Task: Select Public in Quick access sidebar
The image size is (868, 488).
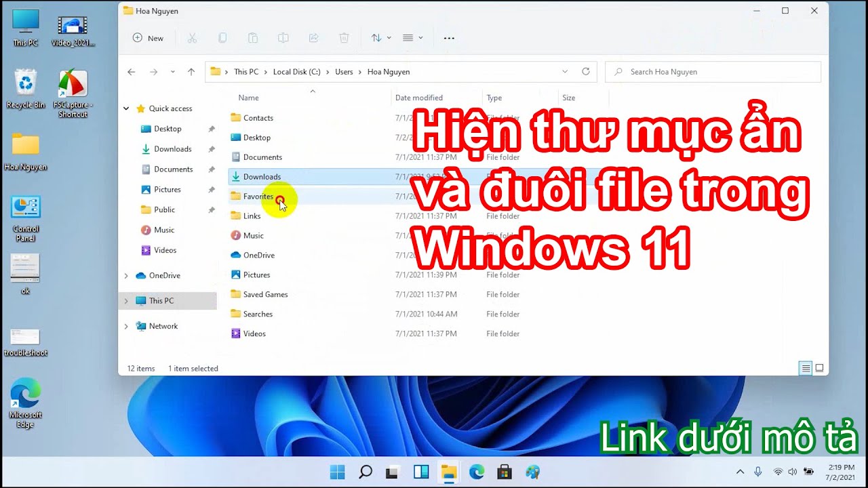Action: [164, 210]
